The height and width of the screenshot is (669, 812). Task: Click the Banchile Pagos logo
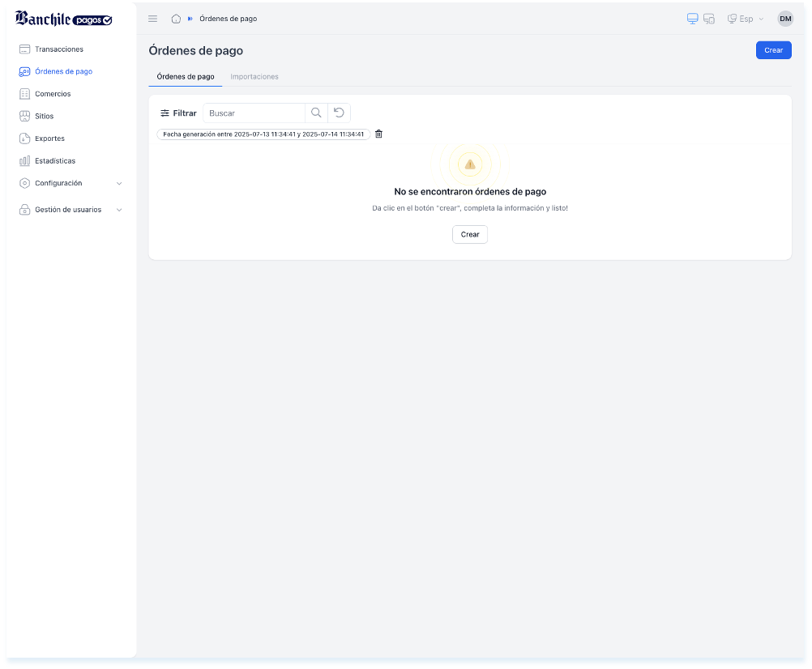pos(64,19)
